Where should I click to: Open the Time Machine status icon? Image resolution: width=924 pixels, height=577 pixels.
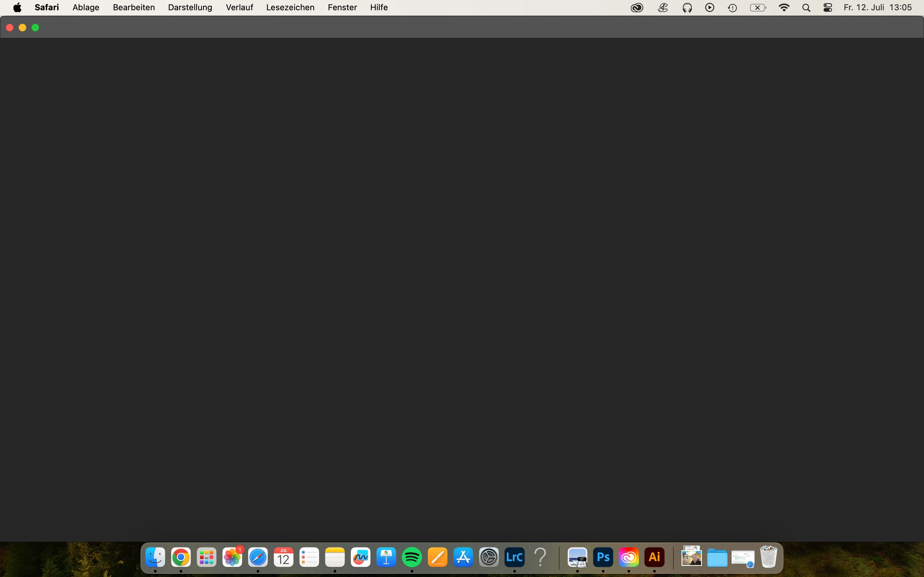(x=732, y=8)
